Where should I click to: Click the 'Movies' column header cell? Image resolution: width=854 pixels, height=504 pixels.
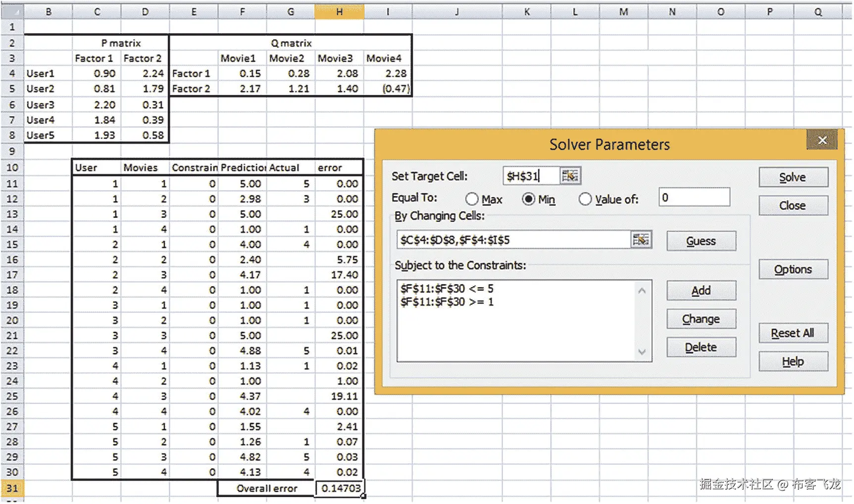(x=145, y=168)
